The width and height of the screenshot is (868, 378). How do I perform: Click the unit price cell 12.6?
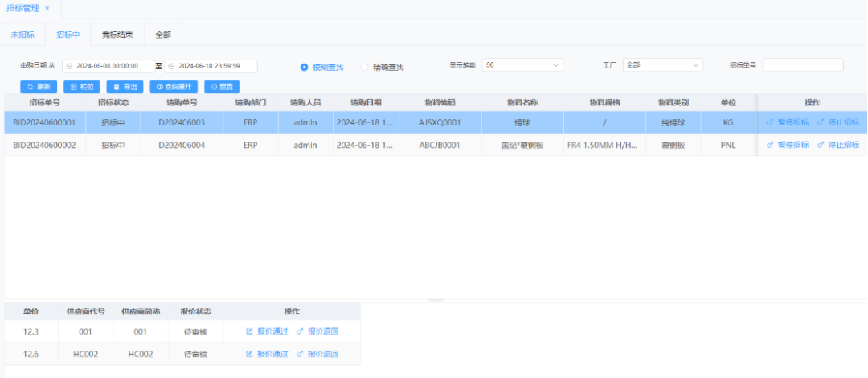pyautogui.click(x=31, y=354)
